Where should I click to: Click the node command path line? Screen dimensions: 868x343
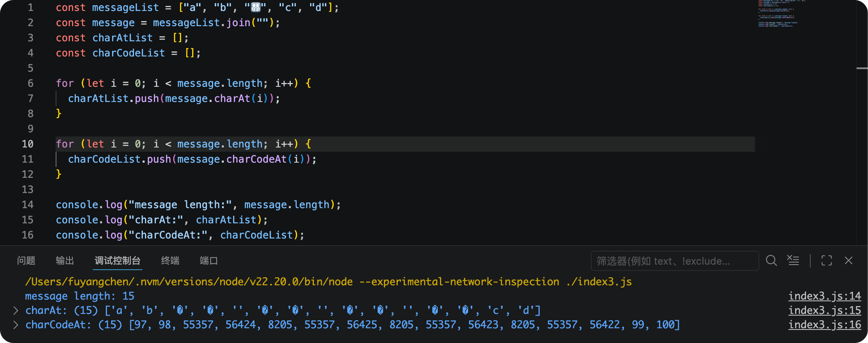pos(328,282)
